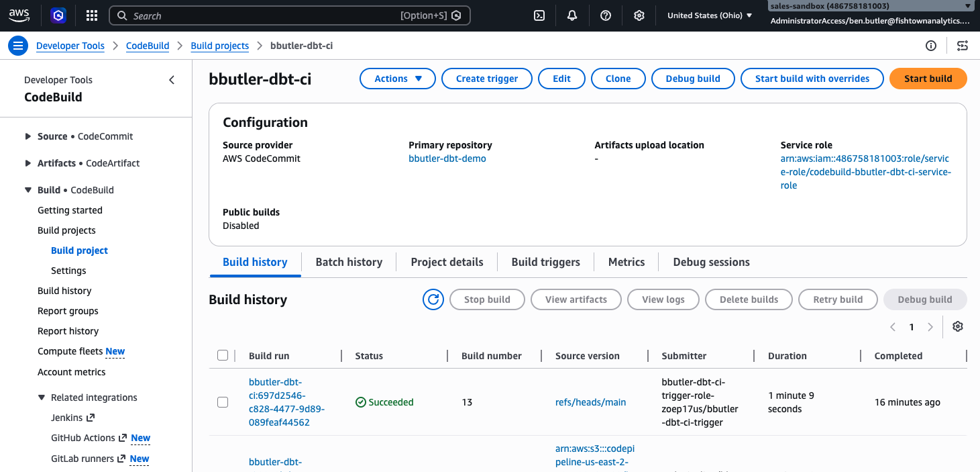Open Getting started in sidebar
The image size is (980, 472).
click(70, 210)
